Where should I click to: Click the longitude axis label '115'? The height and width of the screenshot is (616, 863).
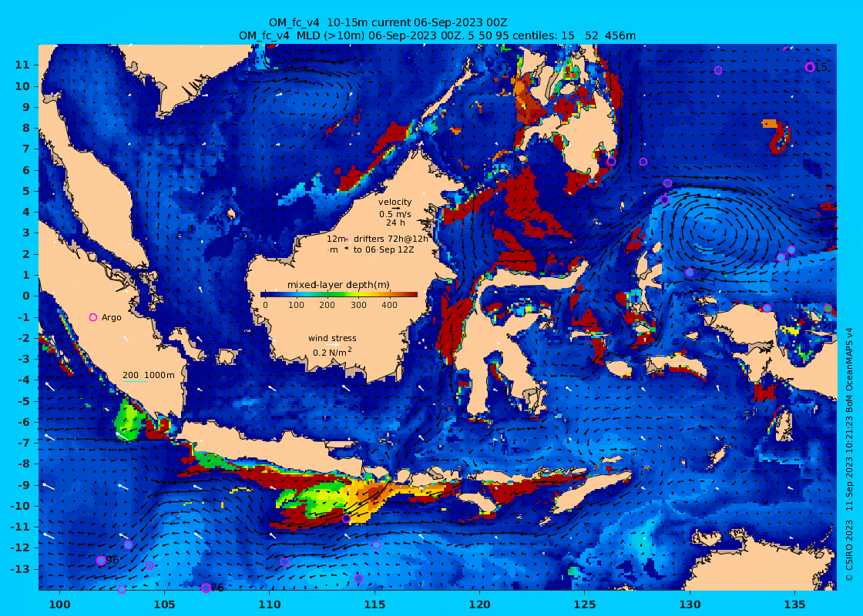374,604
